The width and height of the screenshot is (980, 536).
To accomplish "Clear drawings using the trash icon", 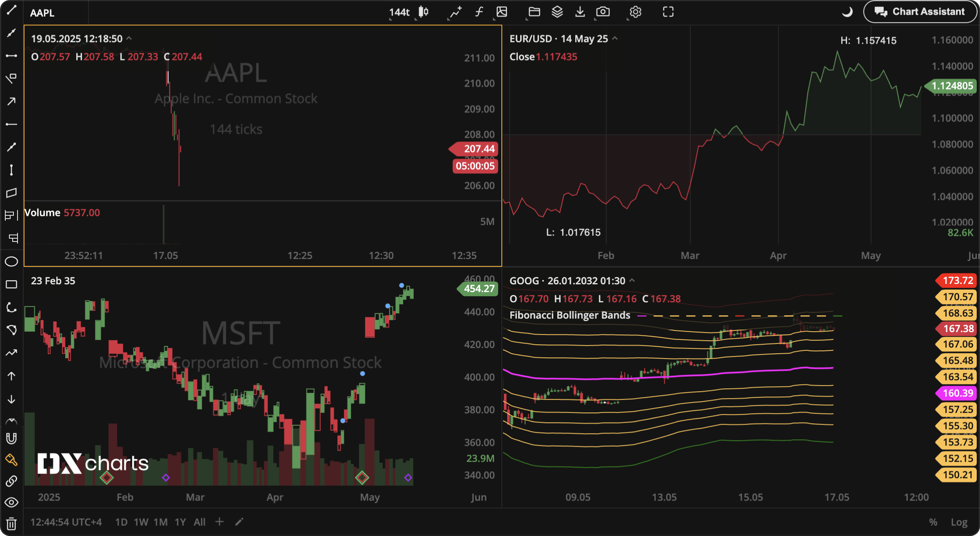I will 11,523.
